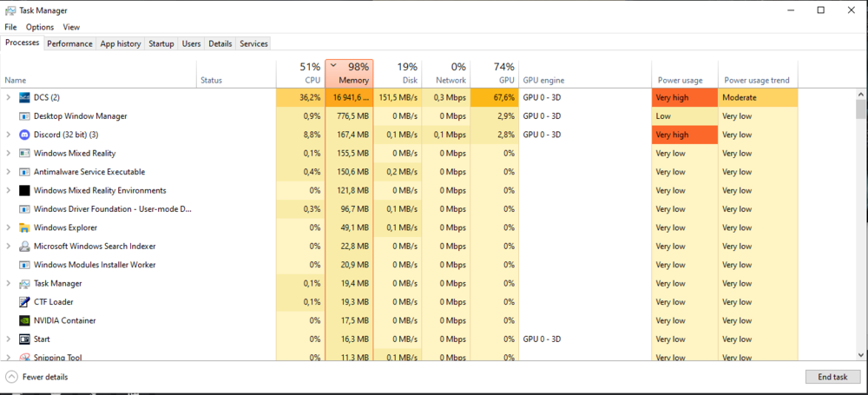Sort processes by the Memory column

[x=350, y=74]
